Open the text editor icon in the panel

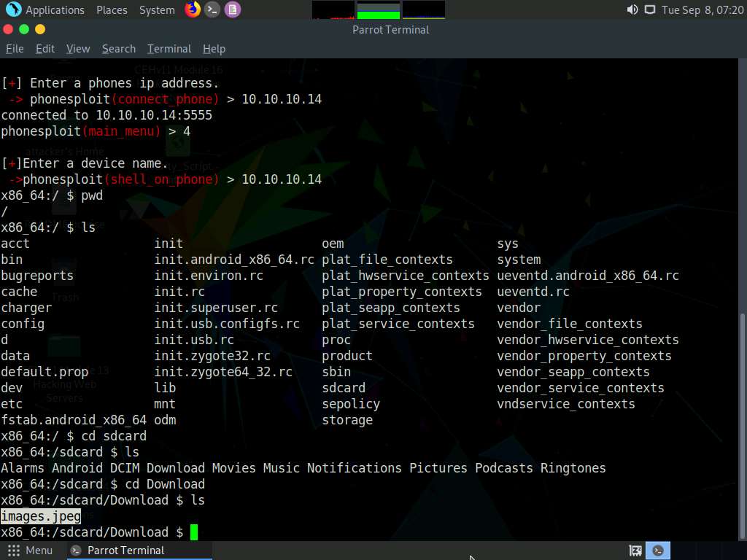[x=232, y=9]
